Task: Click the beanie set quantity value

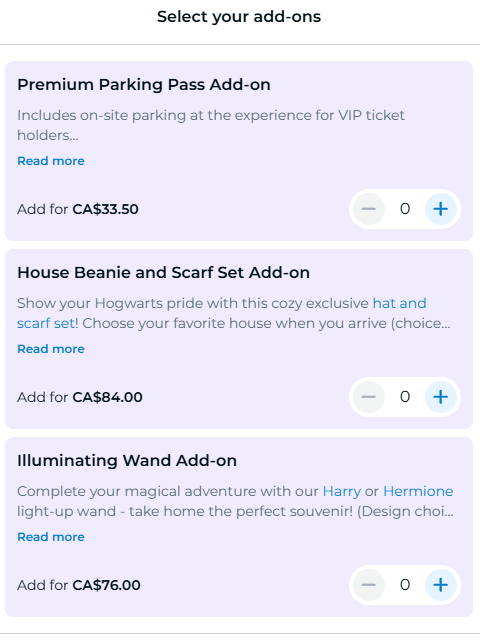Action: 405,397
